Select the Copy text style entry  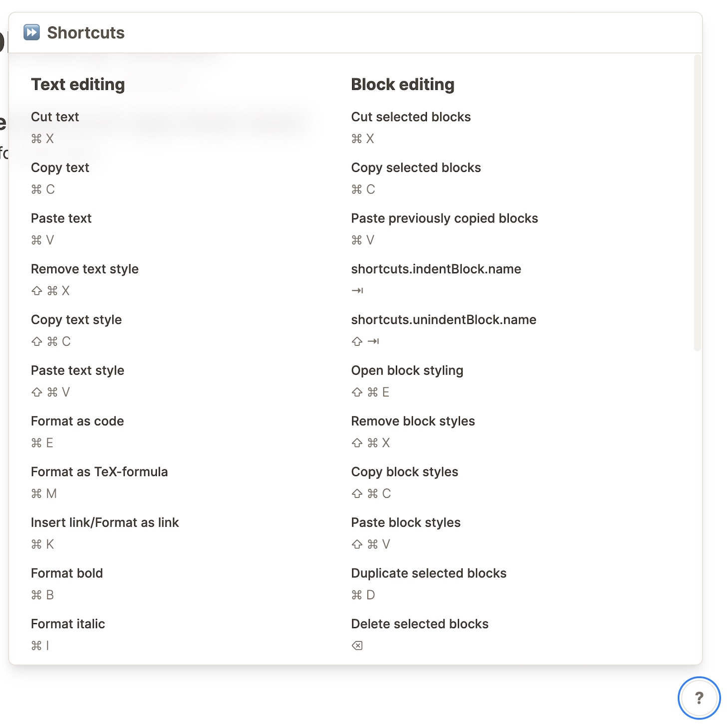[76, 320]
